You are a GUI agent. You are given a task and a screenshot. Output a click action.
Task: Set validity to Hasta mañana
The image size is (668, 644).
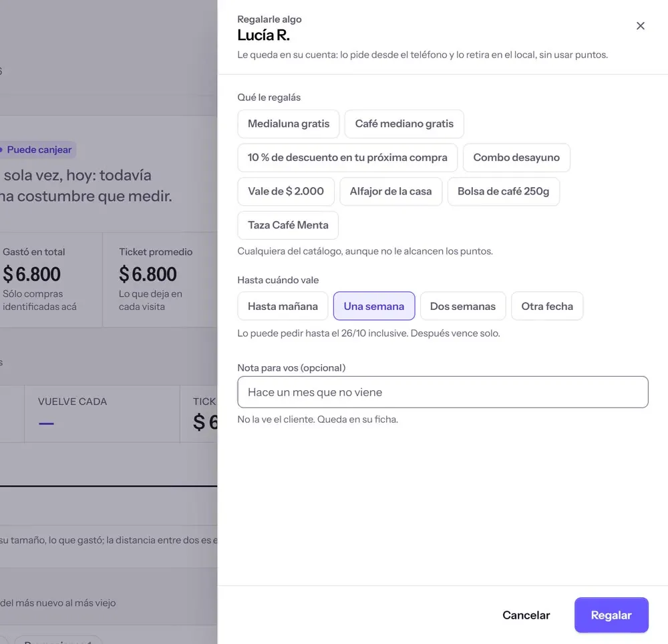coord(283,306)
